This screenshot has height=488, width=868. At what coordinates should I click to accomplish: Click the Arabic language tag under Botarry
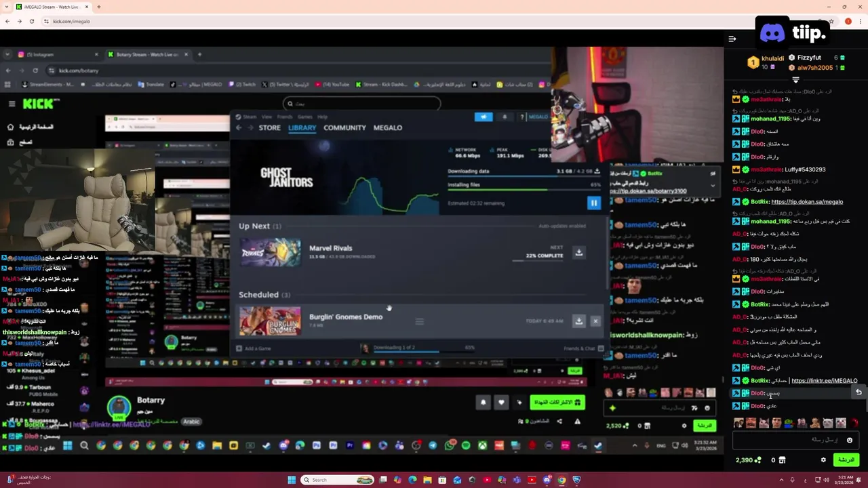coord(192,421)
